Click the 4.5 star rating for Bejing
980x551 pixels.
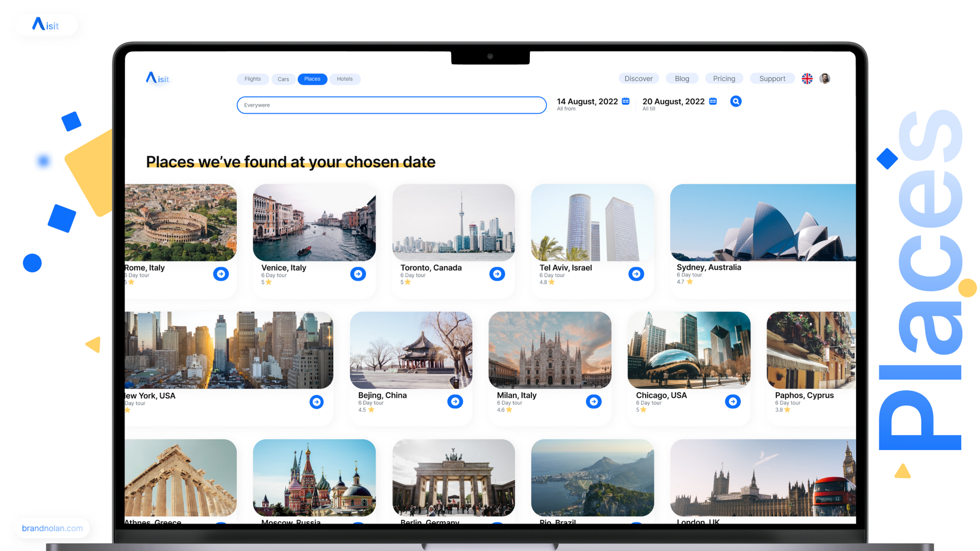click(366, 410)
